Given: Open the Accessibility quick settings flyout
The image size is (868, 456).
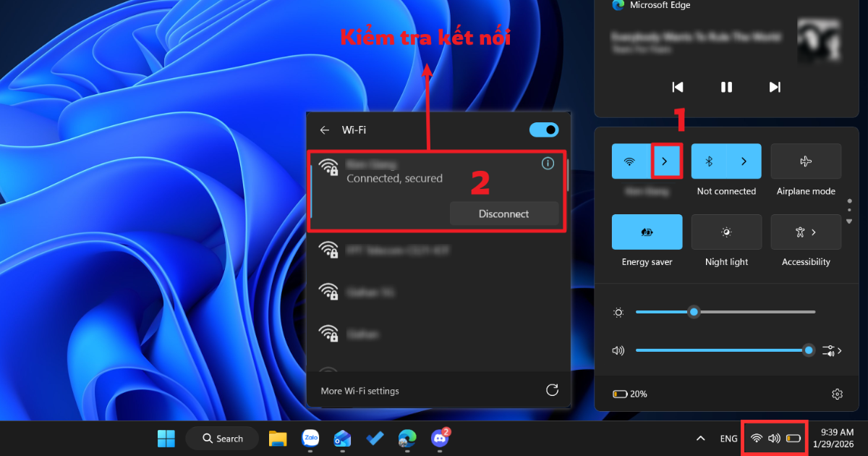Looking at the screenshot, I should point(806,232).
